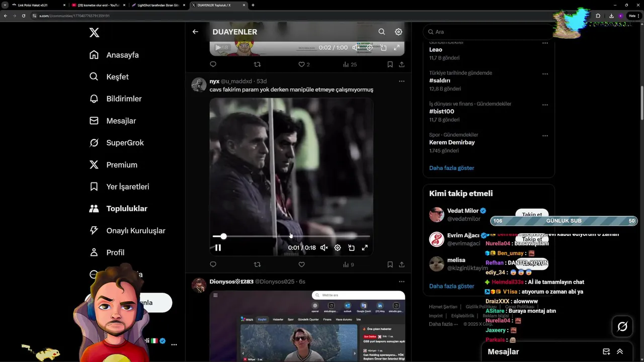Click the Ara search field
This screenshot has height=362, width=644.
[x=489, y=32]
